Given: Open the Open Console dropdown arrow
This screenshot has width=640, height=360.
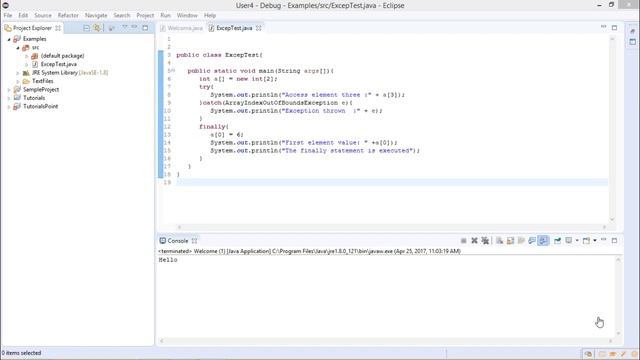Looking at the screenshot, I should (595, 241).
